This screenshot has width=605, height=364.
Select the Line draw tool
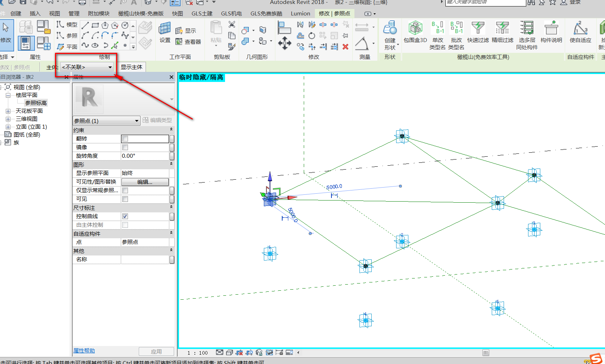85,25
